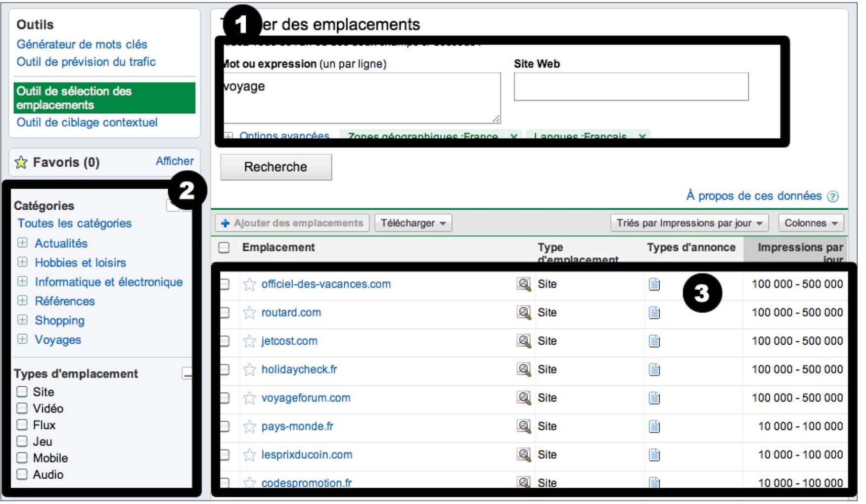Open the Télécharger dropdown

(413, 223)
